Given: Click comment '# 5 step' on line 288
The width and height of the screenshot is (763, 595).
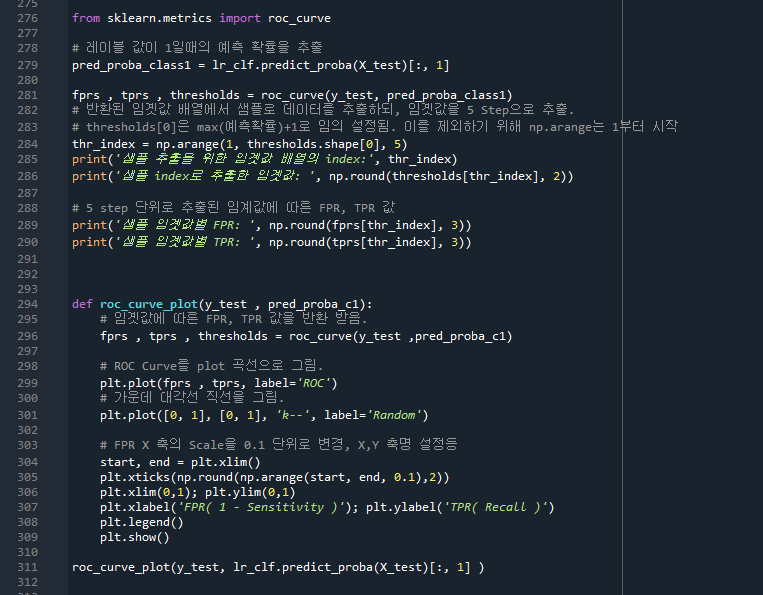Looking at the screenshot, I should click(x=100, y=208).
